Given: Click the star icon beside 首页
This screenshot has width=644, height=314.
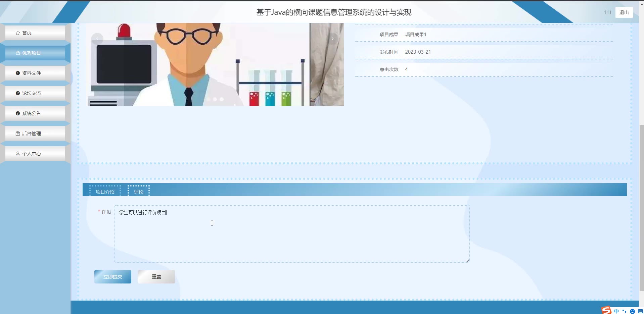Looking at the screenshot, I should [18, 33].
